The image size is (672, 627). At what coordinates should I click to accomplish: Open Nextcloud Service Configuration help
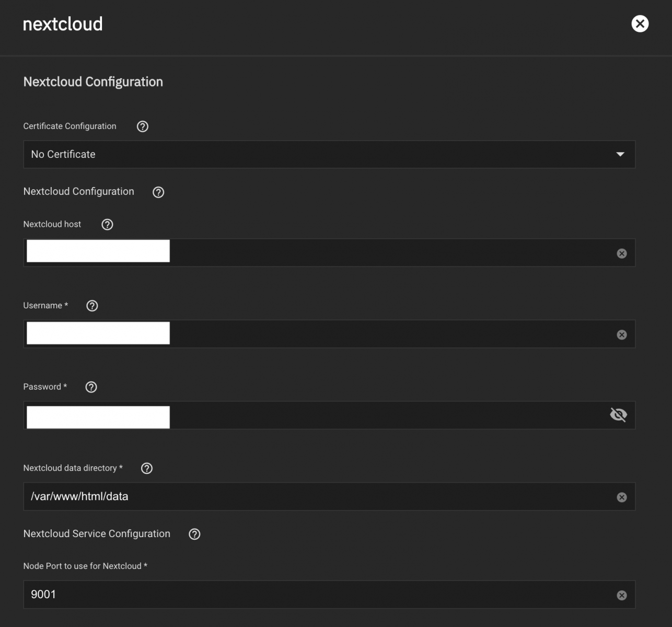(194, 534)
